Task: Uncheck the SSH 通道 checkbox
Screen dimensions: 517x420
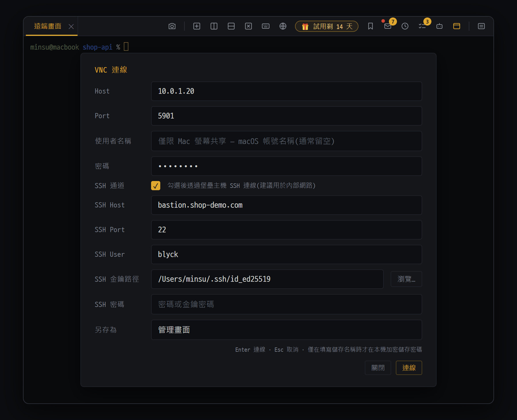Action: pyautogui.click(x=156, y=186)
